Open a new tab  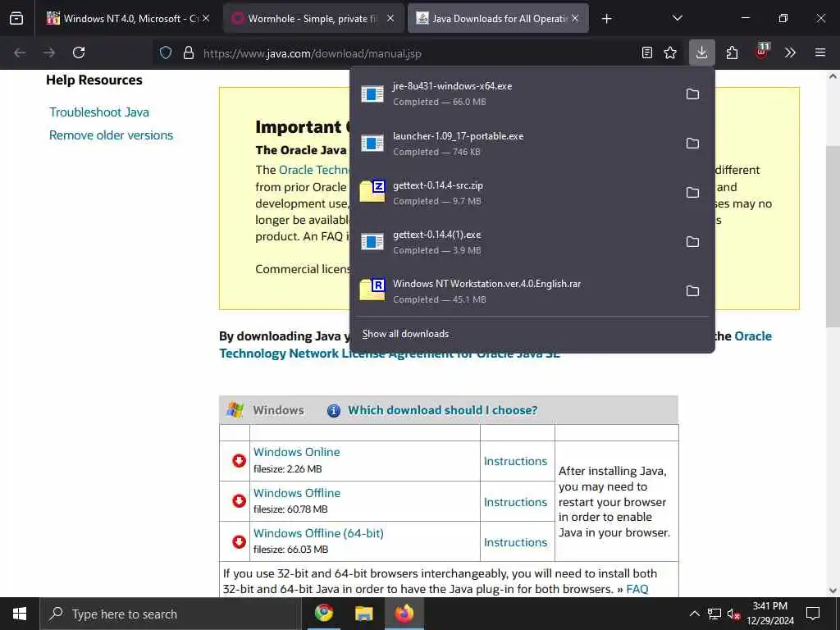(x=606, y=19)
